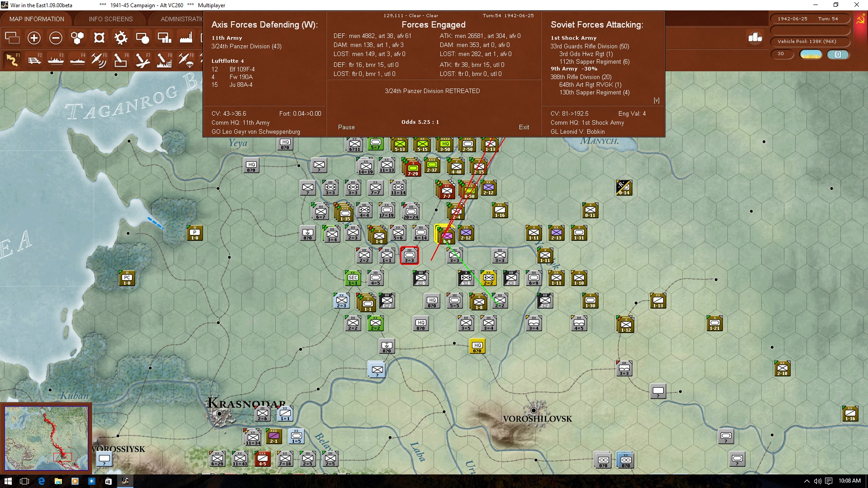Open File Explorer from the taskbar

pyautogui.click(x=58, y=481)
